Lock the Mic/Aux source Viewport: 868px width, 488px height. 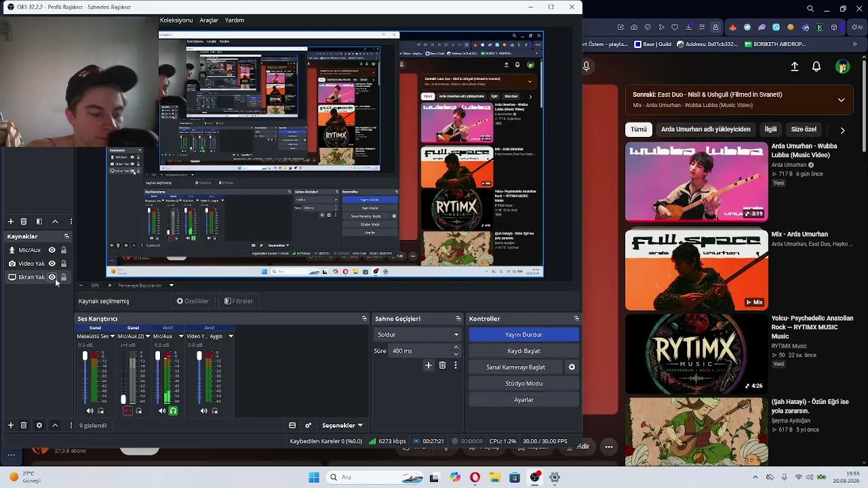click(64, 250)
